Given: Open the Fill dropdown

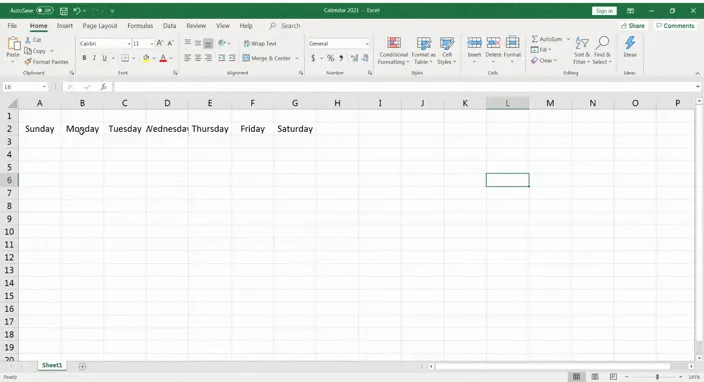Looking at the screenshot, I should coord(541,50).
